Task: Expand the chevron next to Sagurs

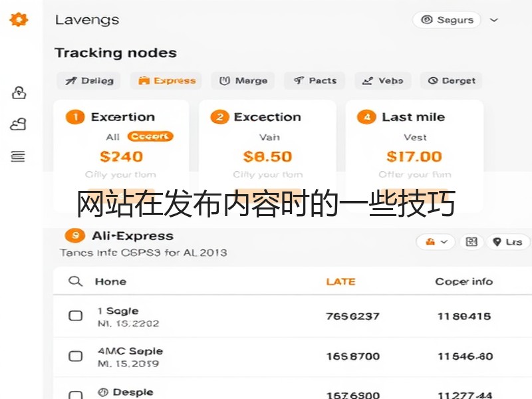Action: [x=494, y=20]
